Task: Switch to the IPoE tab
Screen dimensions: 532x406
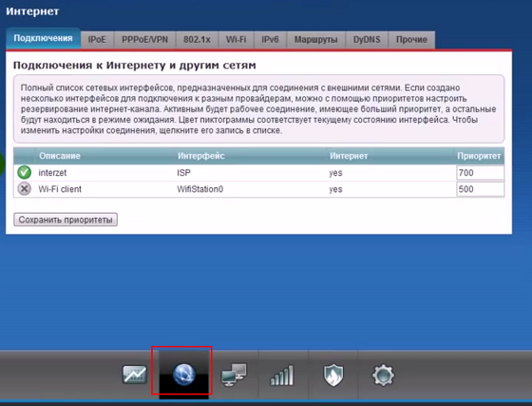Action: tap(97, 40)
